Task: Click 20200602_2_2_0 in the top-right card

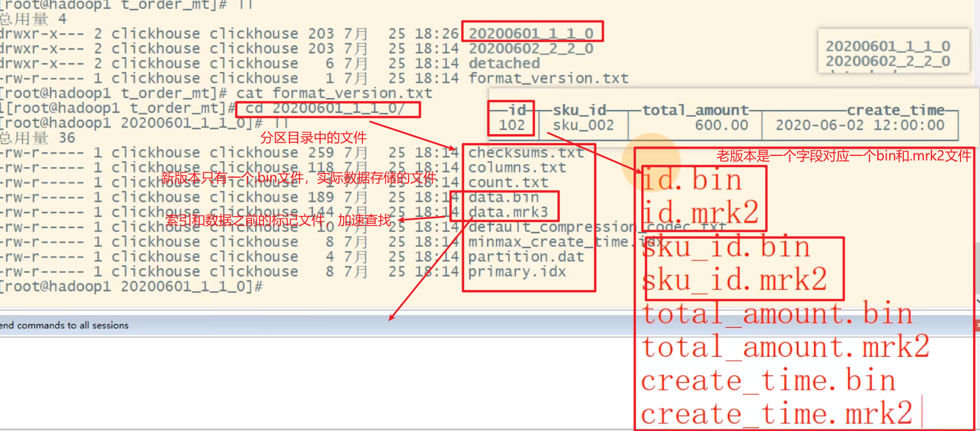Action: click(x=888, y=61)
